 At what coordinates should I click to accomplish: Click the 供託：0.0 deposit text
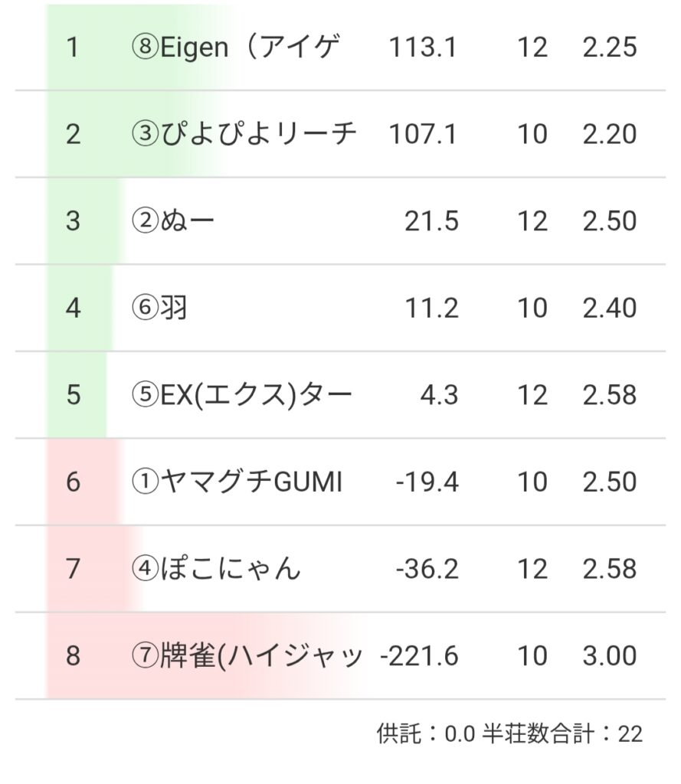tap(426, 733)
